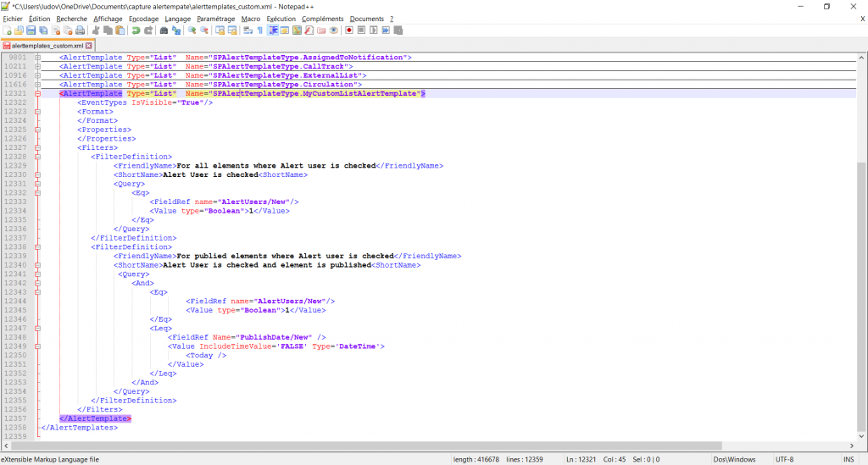868x465 pixels.
Task: Paste from clipboard using toolbar icon
Action: [120, 30]
